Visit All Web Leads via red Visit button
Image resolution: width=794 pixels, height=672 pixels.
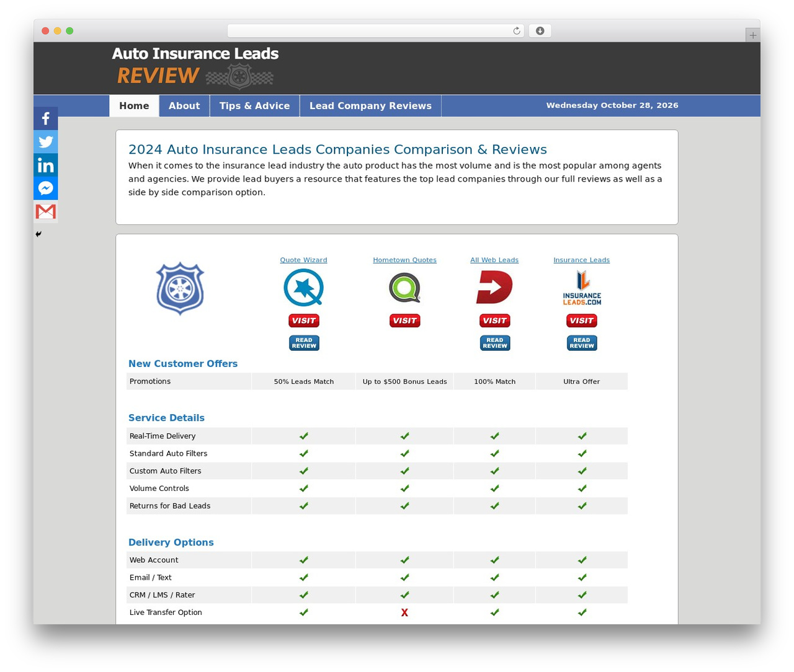tap(494, 321)
